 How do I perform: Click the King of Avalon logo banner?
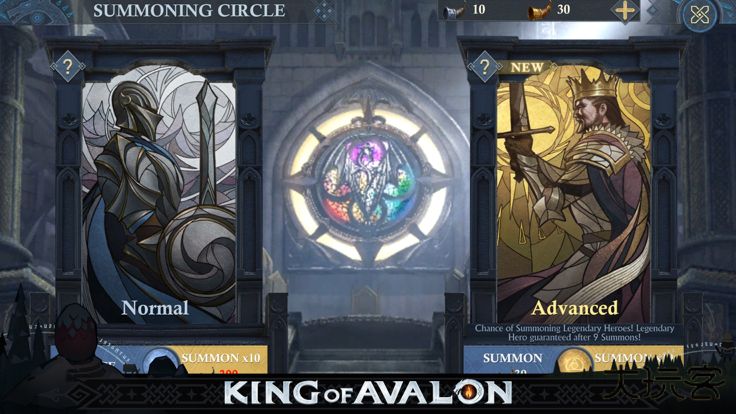pos(368,392)
